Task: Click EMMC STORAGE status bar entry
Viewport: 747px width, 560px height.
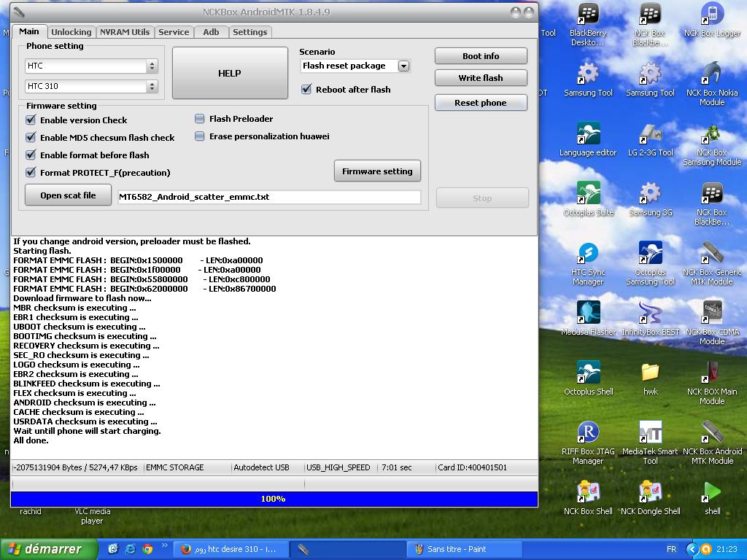Action: tap(175, 467)
